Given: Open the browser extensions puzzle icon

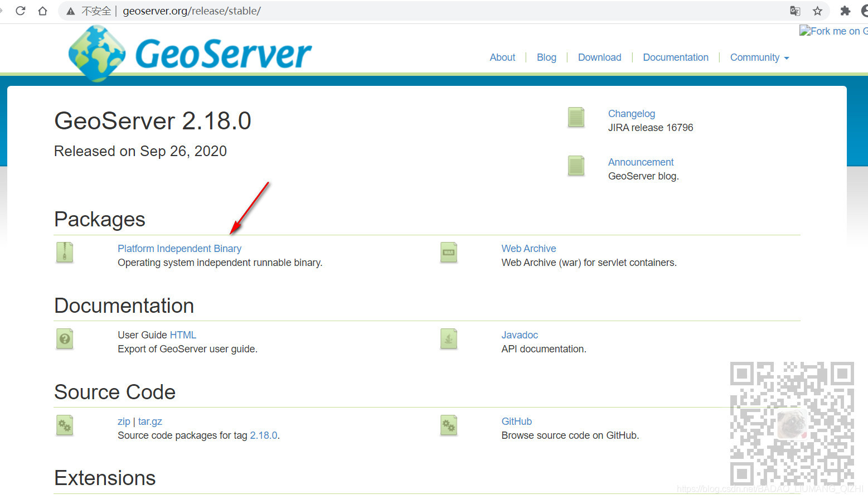Looking at the screenshot, I should point(845,11).
